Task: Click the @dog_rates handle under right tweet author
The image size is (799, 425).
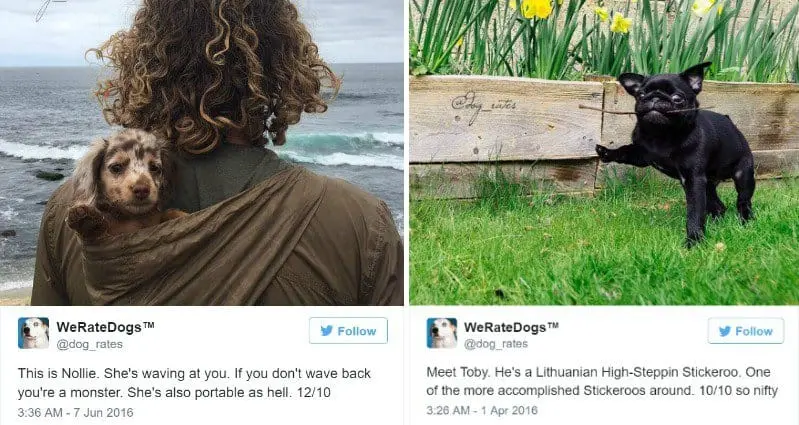Action: click(x=495, y=344)
